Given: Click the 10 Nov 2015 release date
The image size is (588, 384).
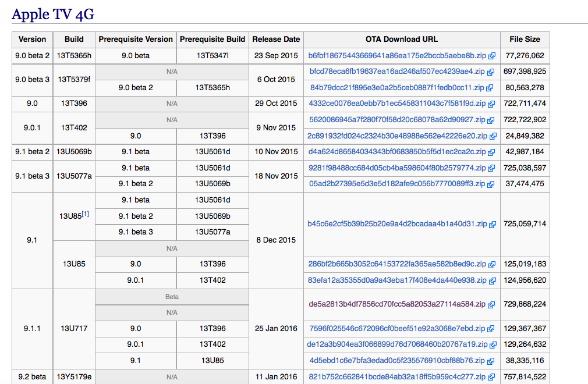Looking at the screenshot, I should [276, 152].
